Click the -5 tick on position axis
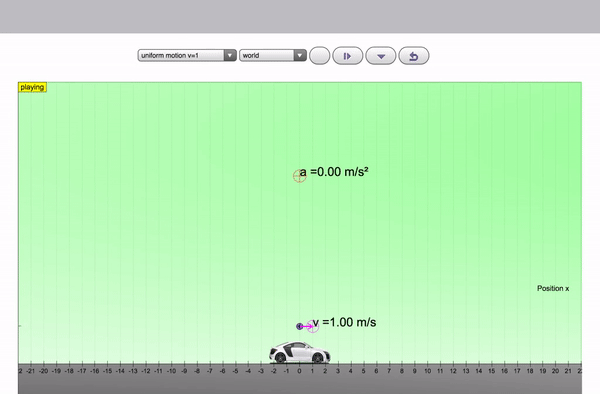Screen dimensions: 600x394 (x=235, y=371)
